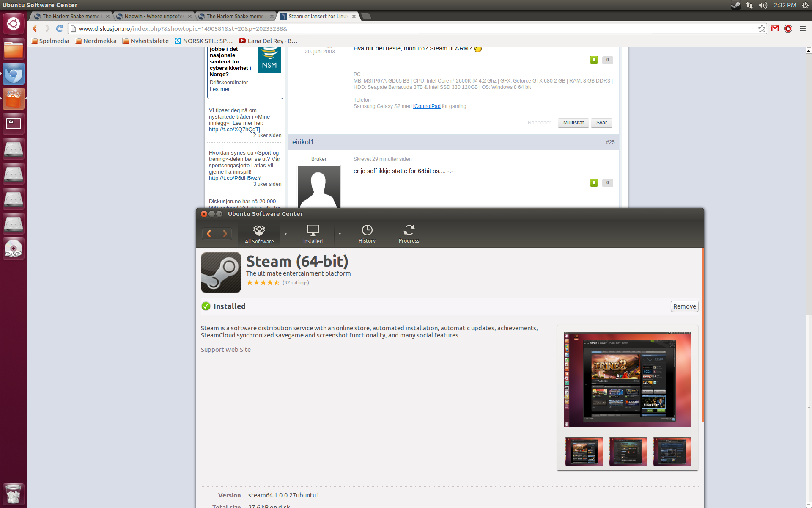Screen dimensions: 812x508
Task: Open Progress view in Software Center
Action: pos(409,234)
